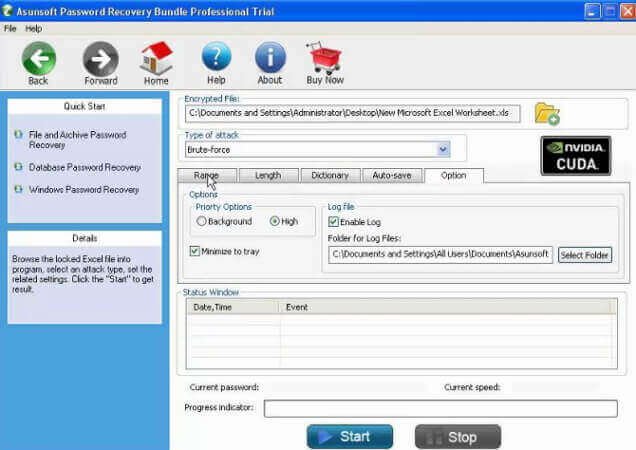Select the Background priority radio button

[201, 221]
